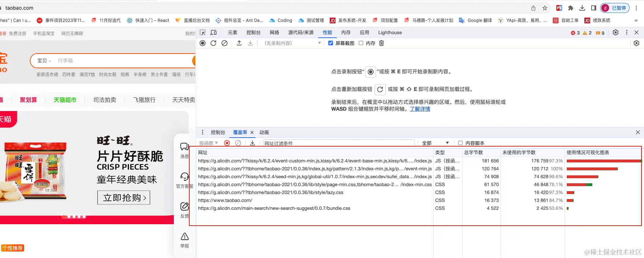
Task: Click upload profile icon
Action: (239, 43)
